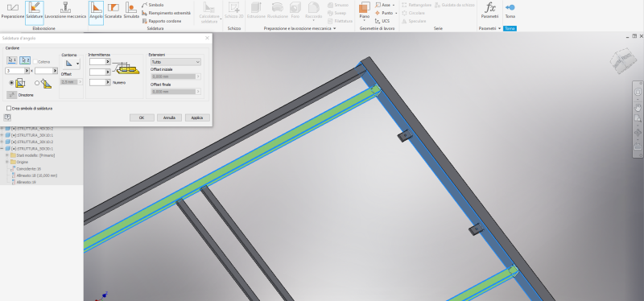Click the Speculare mirror tool
This screenshot has height=301, width=644.
point(413,21)
